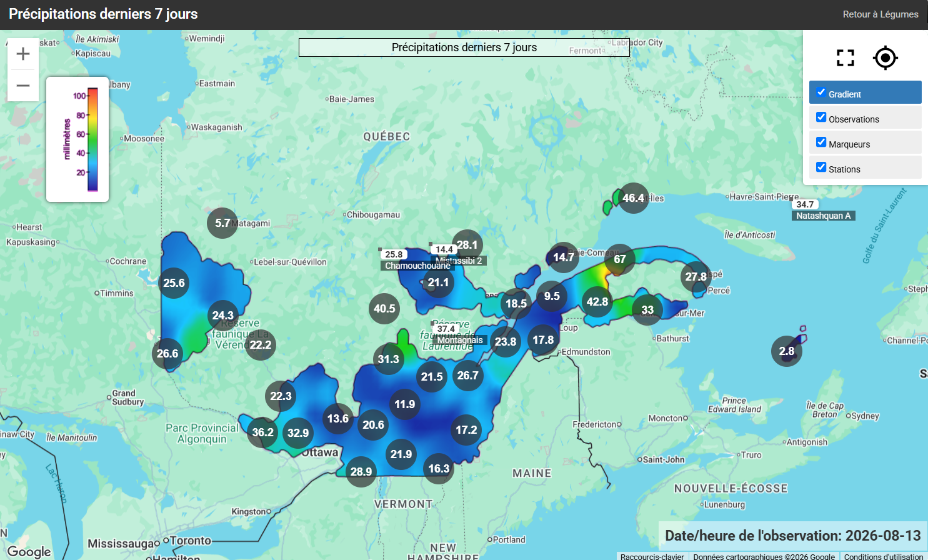Zoom in on the map
Image resolution: width=928 pixels, height=560 pixels.
point(23,54)
